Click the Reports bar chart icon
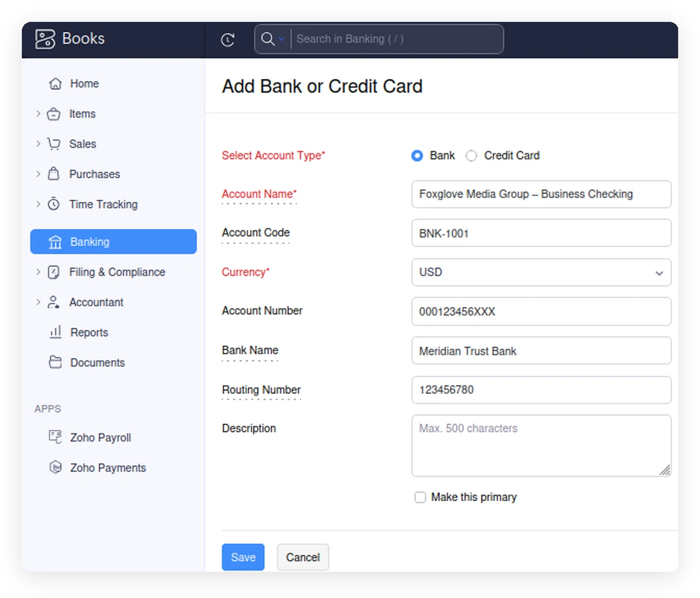700x598 pixels. coord(55,332)
